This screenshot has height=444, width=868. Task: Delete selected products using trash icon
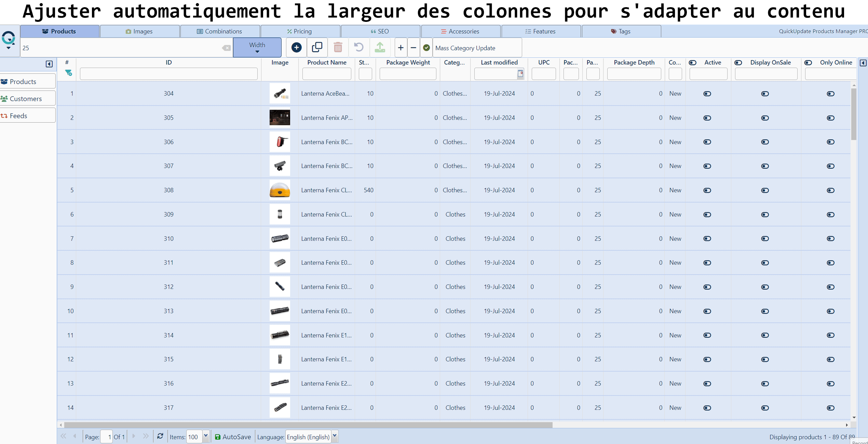coord(338,47)
